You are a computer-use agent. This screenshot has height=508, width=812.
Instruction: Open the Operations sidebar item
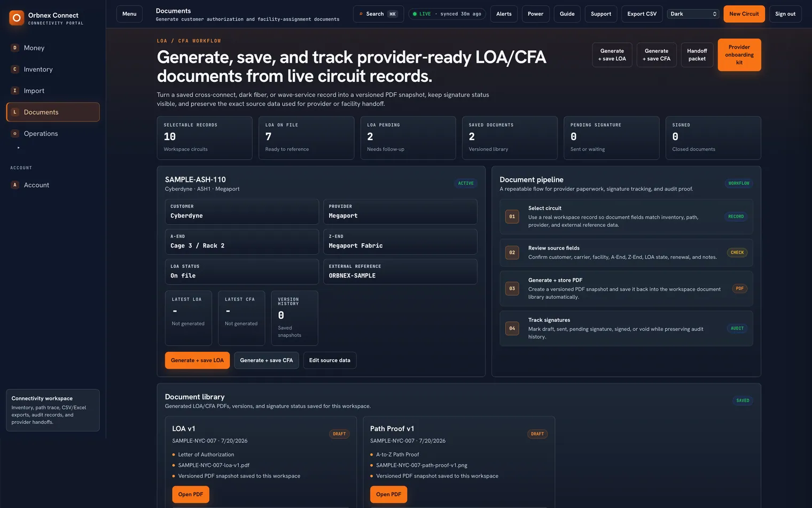(x=53, y=133)
